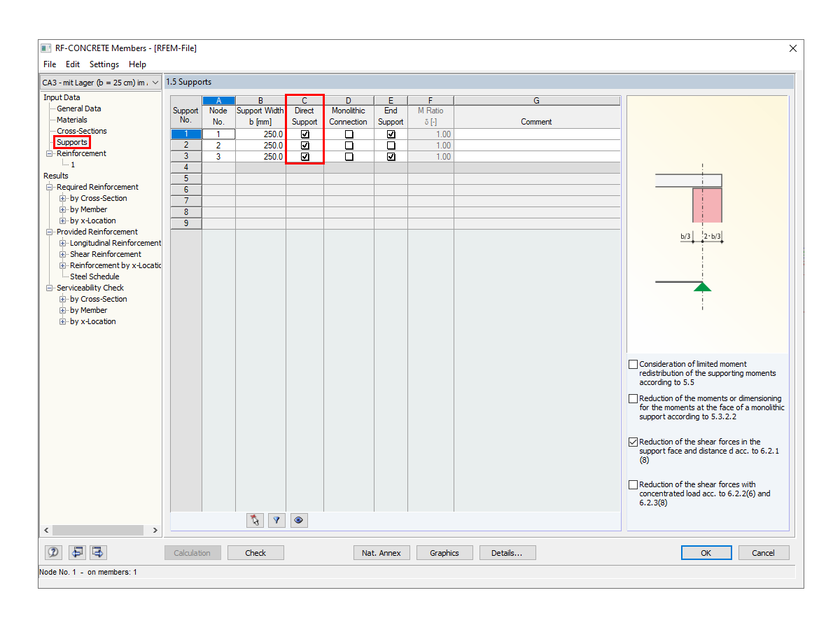840x630 pixels.
Task: Open help via the question mark icon
Action: click(x=52, y=552)
